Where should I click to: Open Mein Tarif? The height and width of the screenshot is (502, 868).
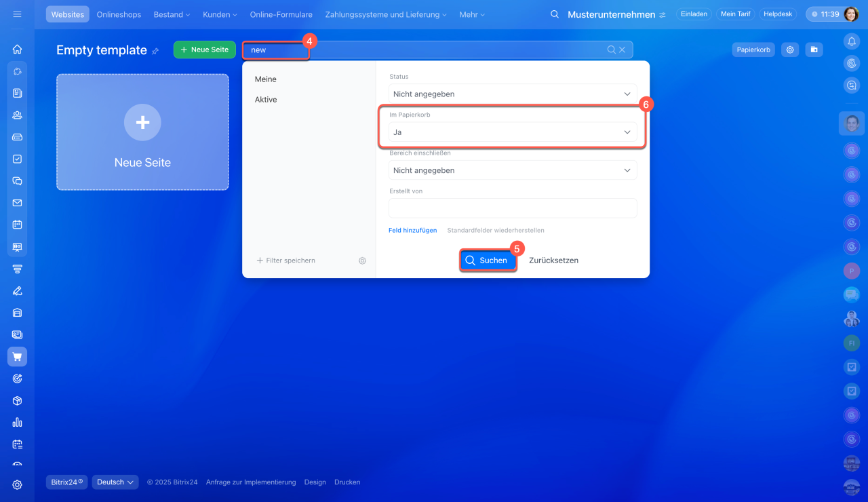point(735,14)
